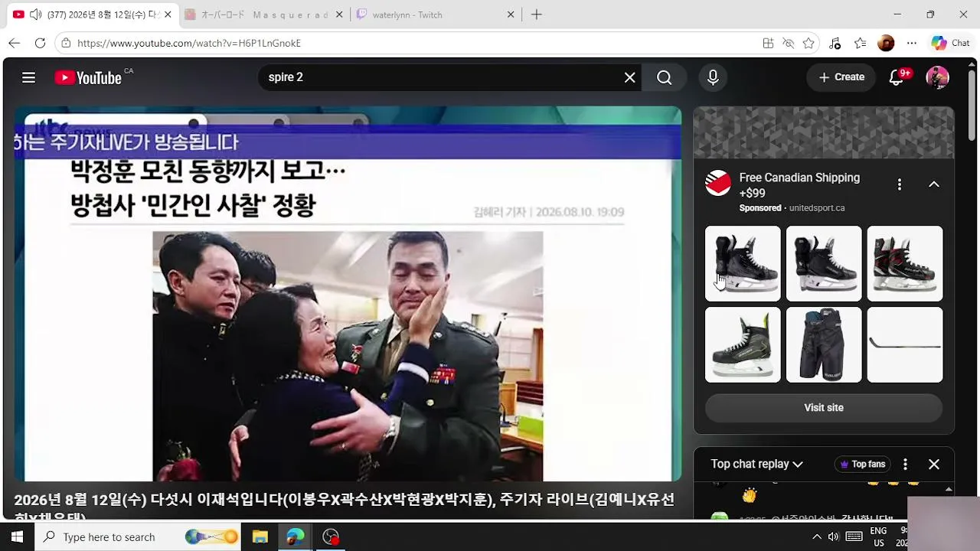Open the Favorites list icon
Image resolution: width=980 pixels, height=551 pixels.
click(861, 43)
